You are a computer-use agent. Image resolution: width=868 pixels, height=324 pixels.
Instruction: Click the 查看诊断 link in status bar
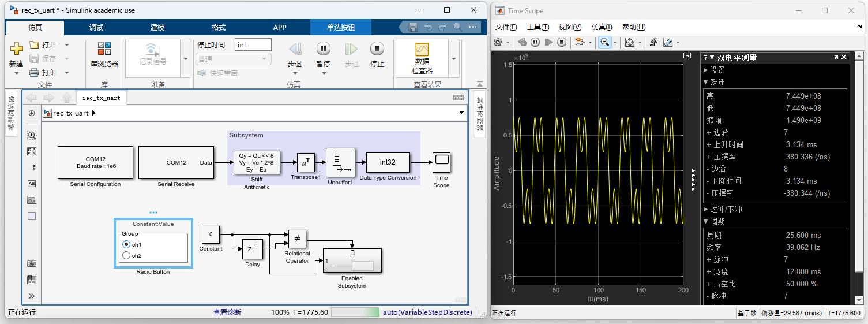tap(227, 312)
